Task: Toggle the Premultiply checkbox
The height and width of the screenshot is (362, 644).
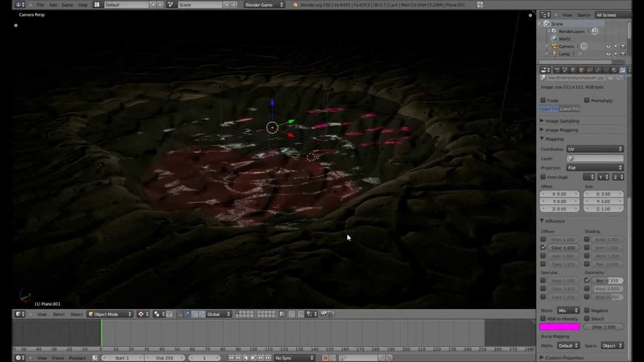Action: [x=587, y=101]
